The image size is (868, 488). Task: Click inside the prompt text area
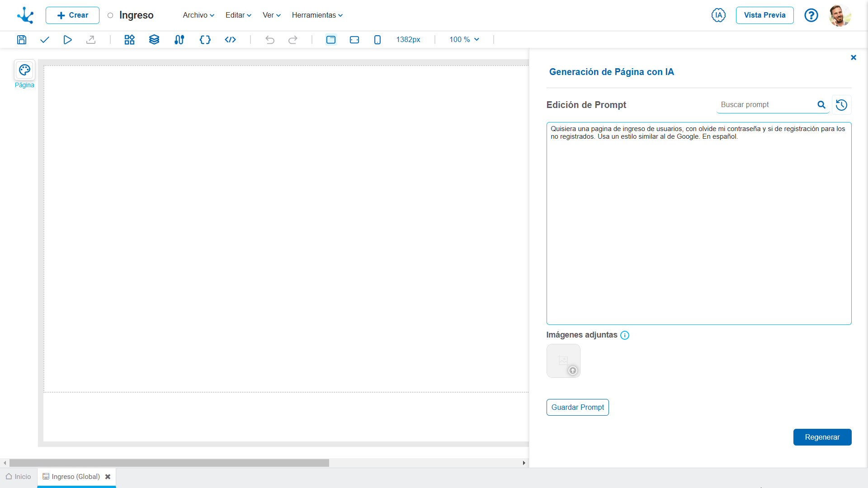(699, 223)
